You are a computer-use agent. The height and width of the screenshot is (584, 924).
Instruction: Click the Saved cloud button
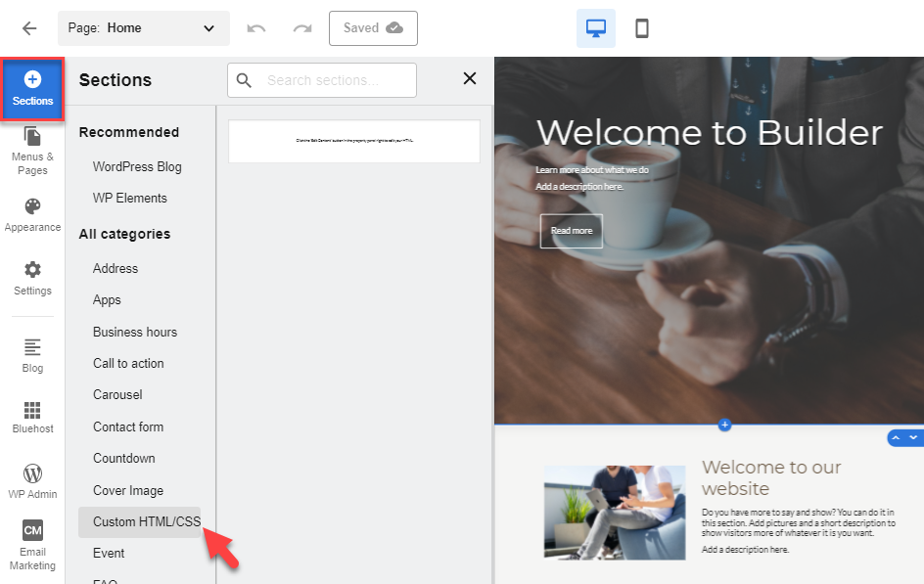(373, 28)
